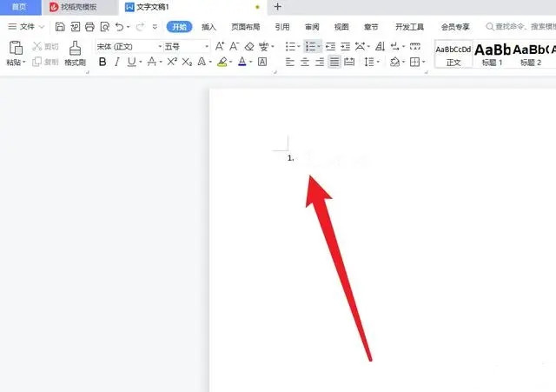The height and width of the screenshot is (392, 556).
Task: Click distributed alignment icon
Action: (349, 62)
